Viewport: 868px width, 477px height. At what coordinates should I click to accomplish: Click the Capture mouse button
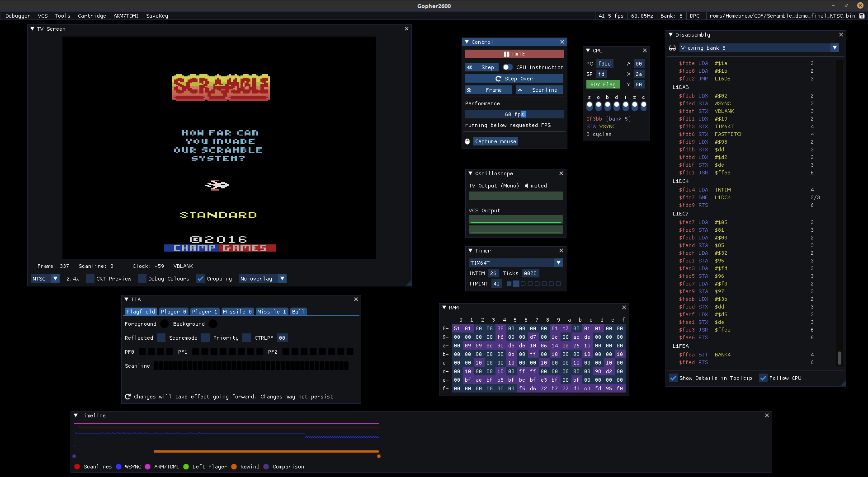[x=495, y=141]
